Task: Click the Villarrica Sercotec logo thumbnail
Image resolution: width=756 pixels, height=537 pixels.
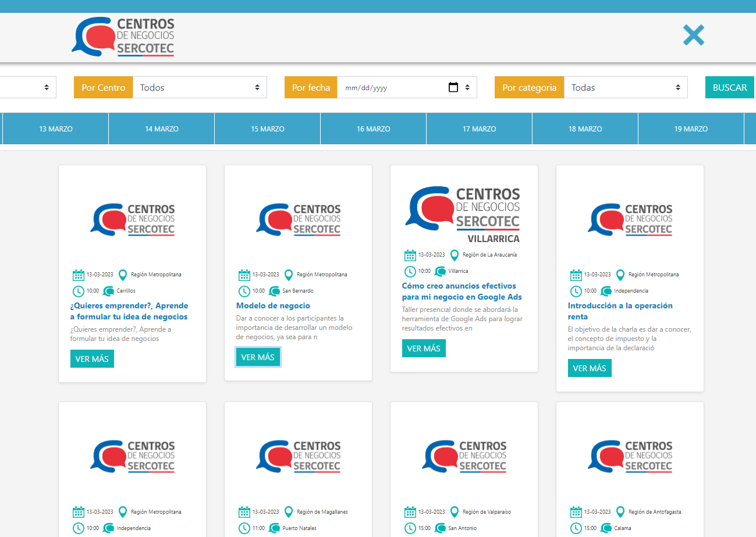Action: click(x=464, y=215)
